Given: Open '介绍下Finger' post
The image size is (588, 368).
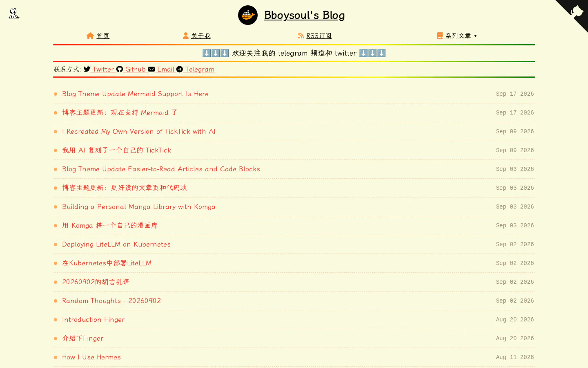Looking at the screenshot, I should [x=83, y=338].
